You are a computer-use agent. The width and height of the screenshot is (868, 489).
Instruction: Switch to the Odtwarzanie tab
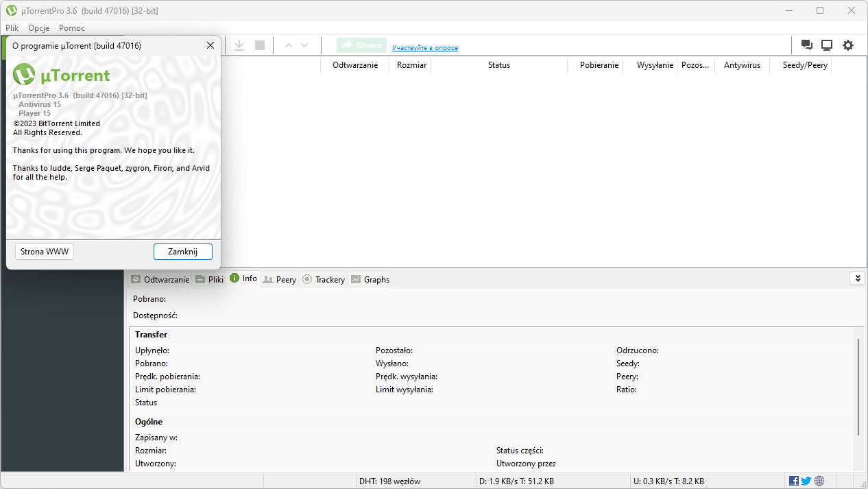pos(160,279)
